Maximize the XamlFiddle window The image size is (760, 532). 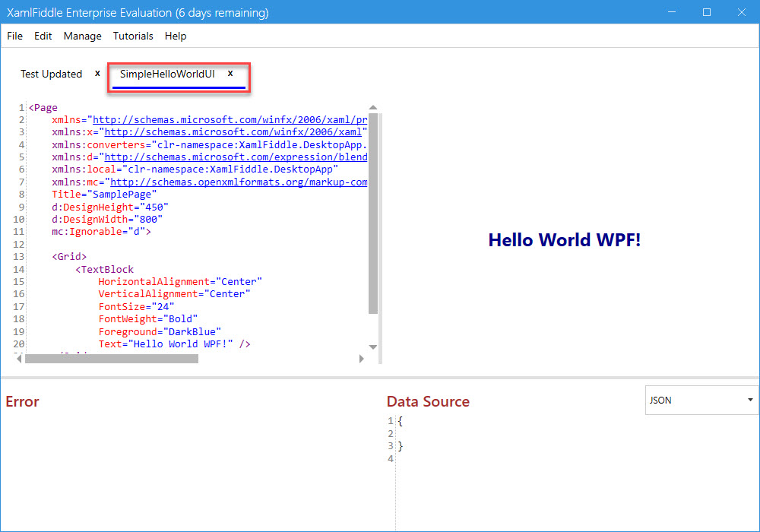point(707,12)
